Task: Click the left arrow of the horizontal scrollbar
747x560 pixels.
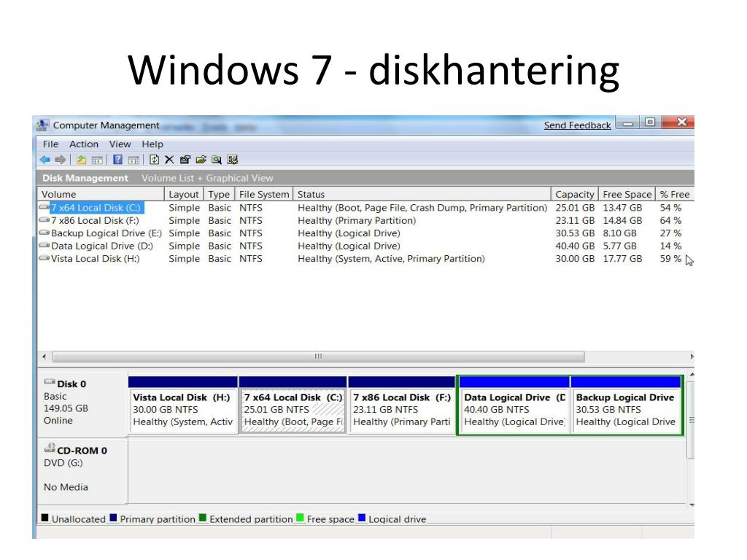Action: 44,357
